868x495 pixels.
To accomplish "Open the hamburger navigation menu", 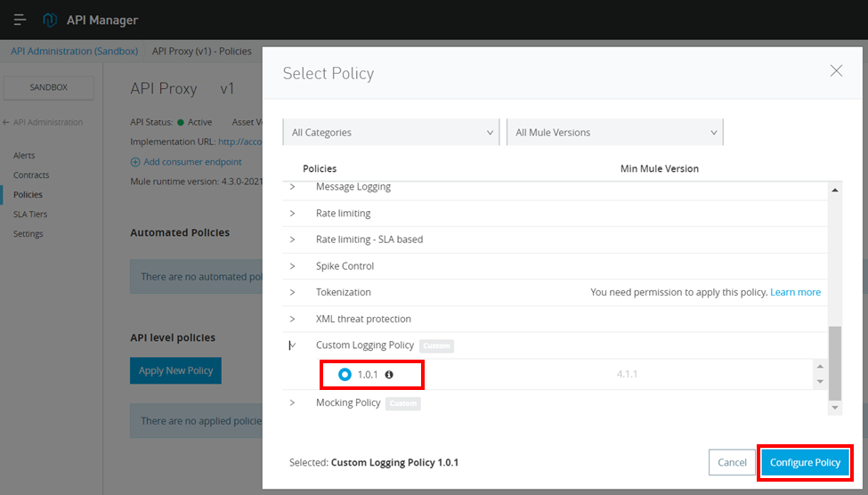I will 20,20.
